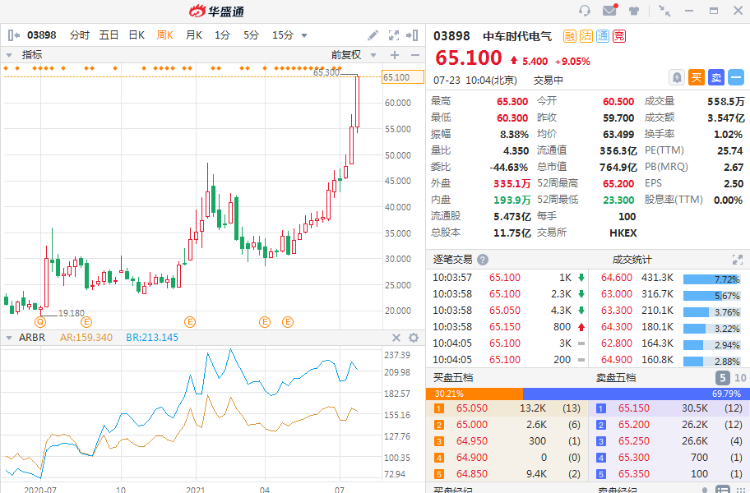The height and width of the screenshot is (493, 750).
Task: Collapse the left panel next to 03898
Action: point(13,35)
